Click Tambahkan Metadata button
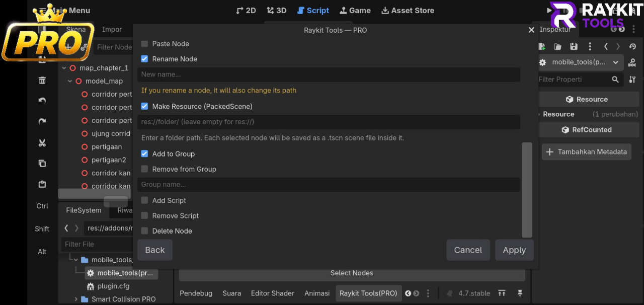Viewport: 644px width, 305px height. [587, 151]
